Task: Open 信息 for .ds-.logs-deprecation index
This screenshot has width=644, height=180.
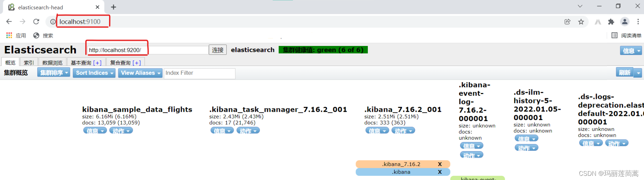Action: click(591, 143)
